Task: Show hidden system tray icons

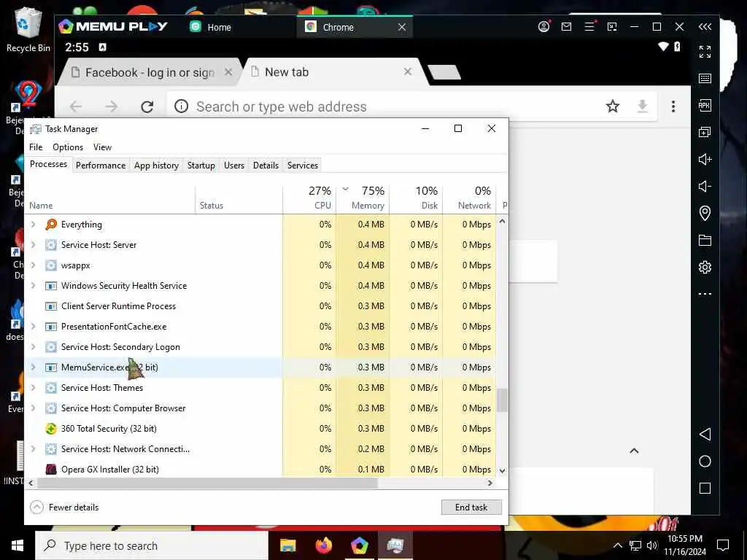Action: pos(617,545)
